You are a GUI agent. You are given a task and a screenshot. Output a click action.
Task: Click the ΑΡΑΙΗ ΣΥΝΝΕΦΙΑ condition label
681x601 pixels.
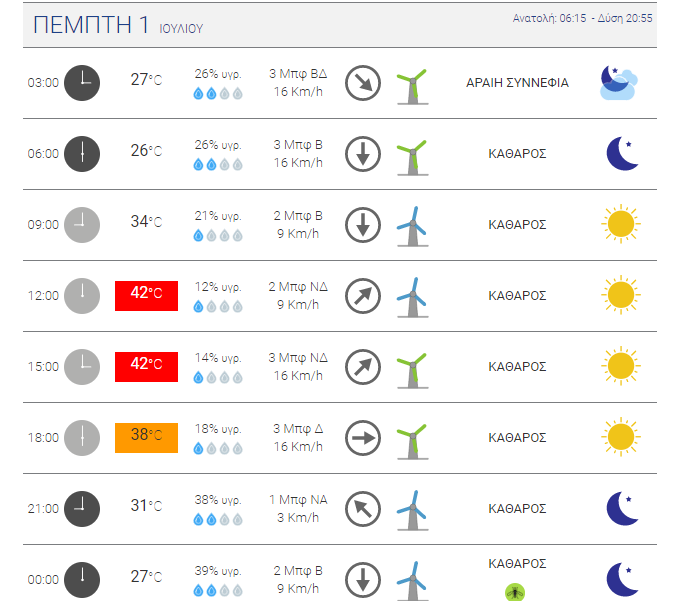517,83
